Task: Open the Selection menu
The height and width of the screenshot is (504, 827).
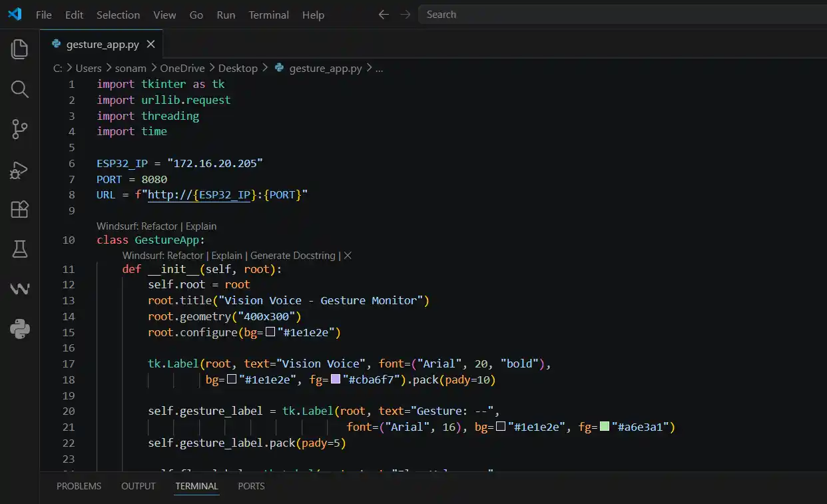Action: (118, 15)
